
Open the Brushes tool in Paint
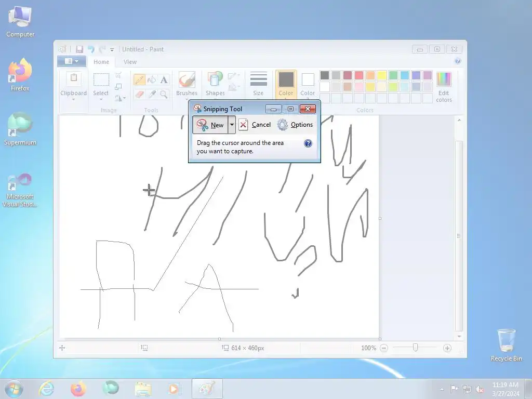(x=187, y=84)
